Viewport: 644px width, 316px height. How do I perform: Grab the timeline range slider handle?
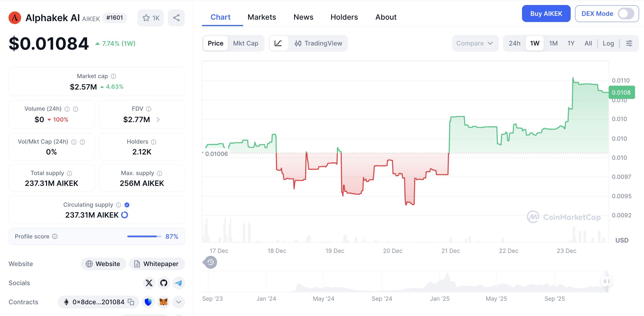pos(606,281)
